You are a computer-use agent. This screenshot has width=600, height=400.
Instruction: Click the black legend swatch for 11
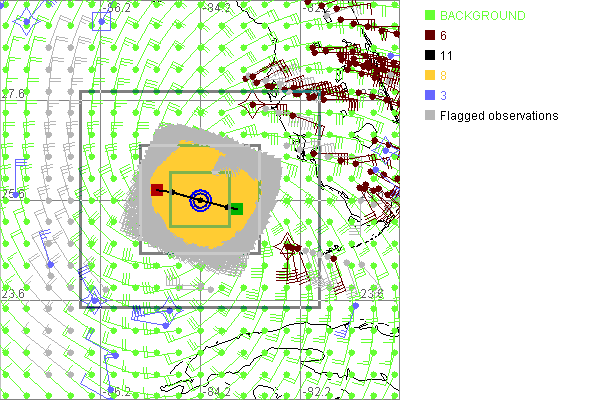(x=429, y=56)
